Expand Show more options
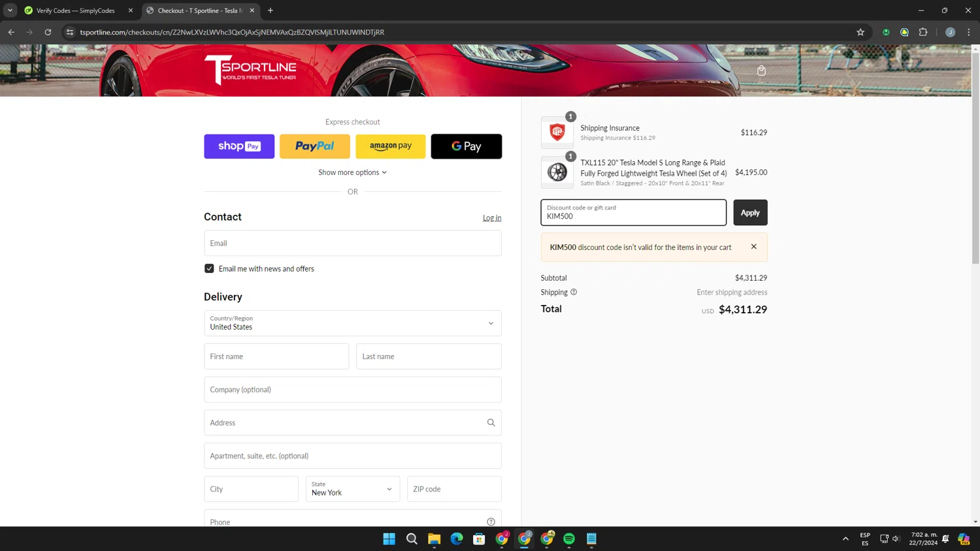Viewport: 980px width, 551px height. click(353, 172)
